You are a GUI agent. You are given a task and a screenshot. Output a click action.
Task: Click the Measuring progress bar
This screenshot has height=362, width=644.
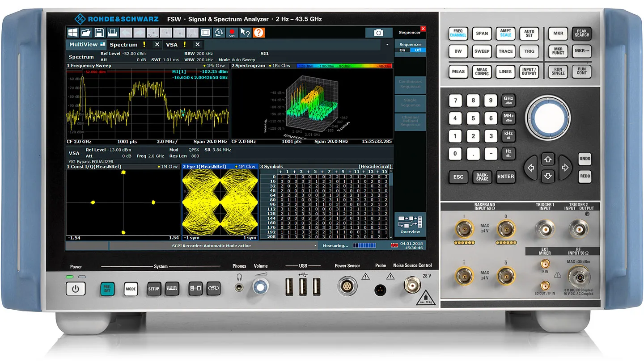click(364, 245)
